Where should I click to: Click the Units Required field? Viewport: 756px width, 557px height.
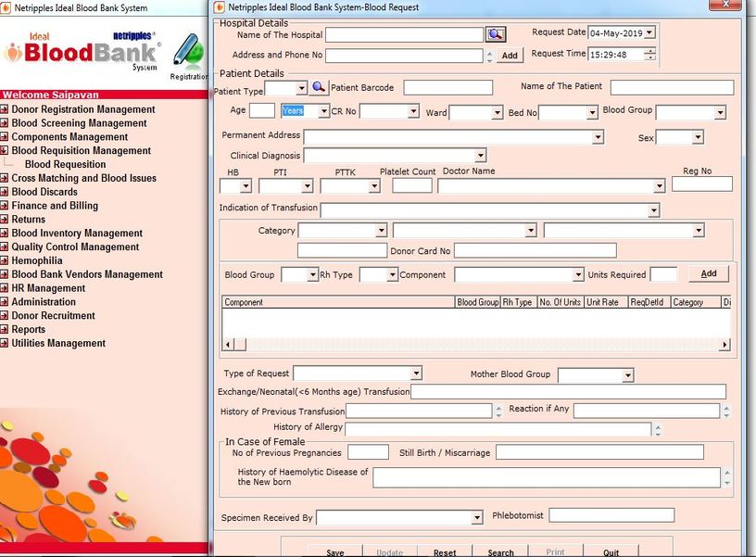tap(663, 274)
